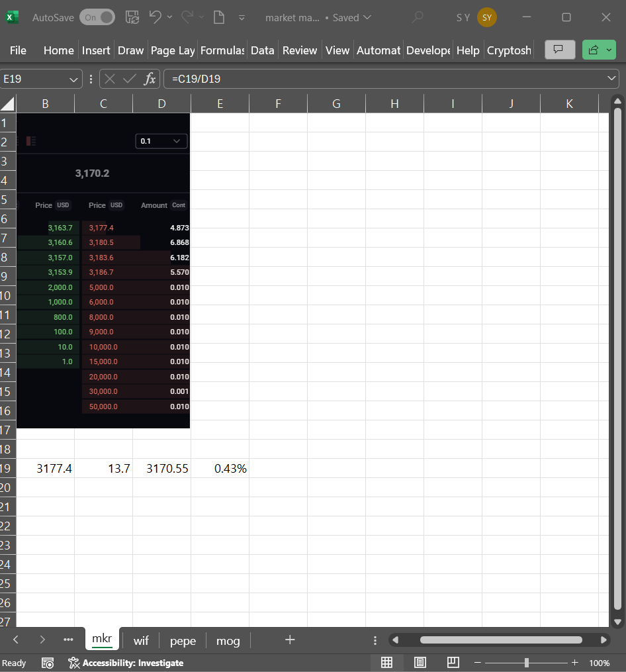Open Customize Quick Access Toolbar dropdown
Image resolution: width=626 pixels, height=672 pixels.
(x=242, y=18)
